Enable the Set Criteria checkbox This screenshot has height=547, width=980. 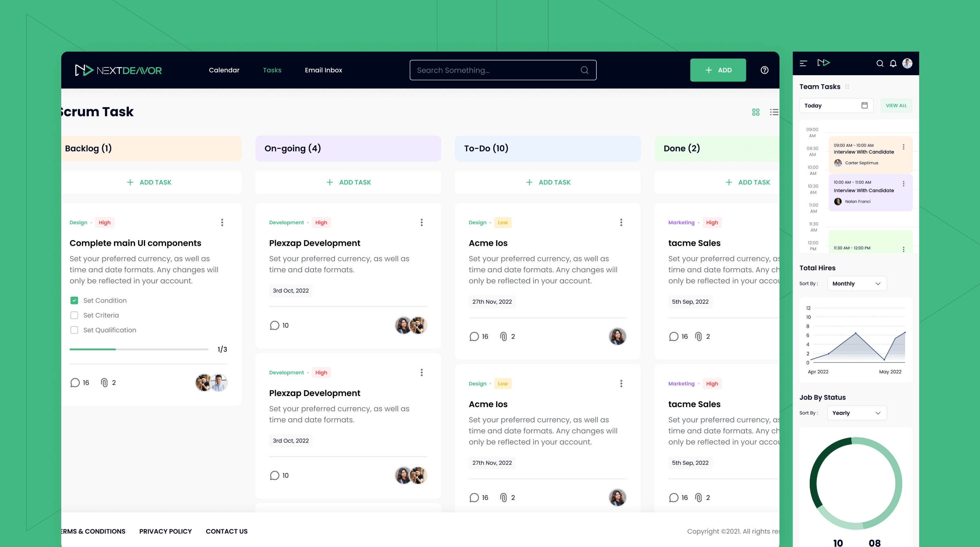[x=74, y=314]
